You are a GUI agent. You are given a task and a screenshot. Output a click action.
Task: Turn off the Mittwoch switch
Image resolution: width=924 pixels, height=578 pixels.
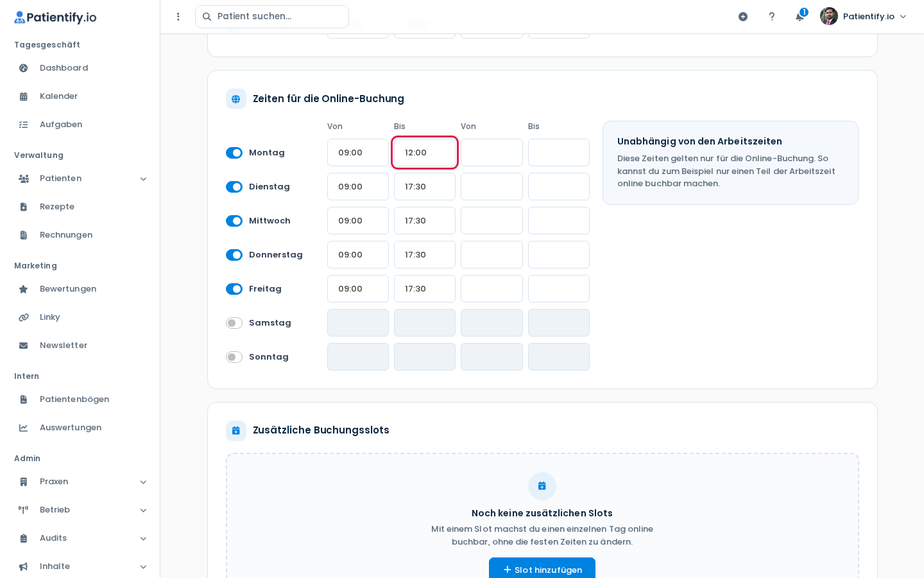(x=234, y=221)
